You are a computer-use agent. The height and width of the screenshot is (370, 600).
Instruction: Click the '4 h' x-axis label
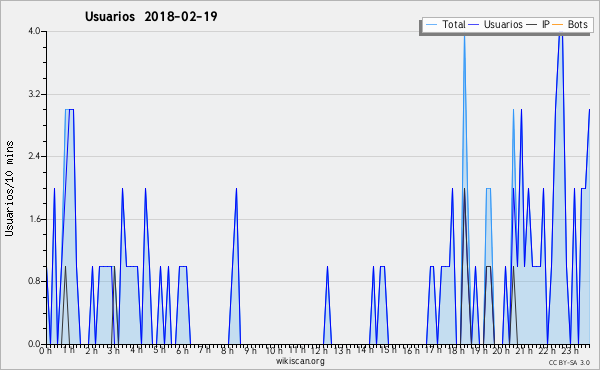(x=137, y=350)
